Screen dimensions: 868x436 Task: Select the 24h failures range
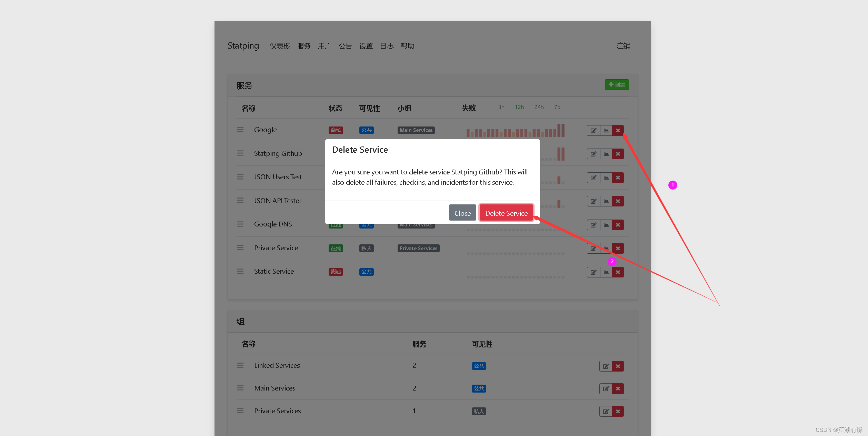pos(539,107)
